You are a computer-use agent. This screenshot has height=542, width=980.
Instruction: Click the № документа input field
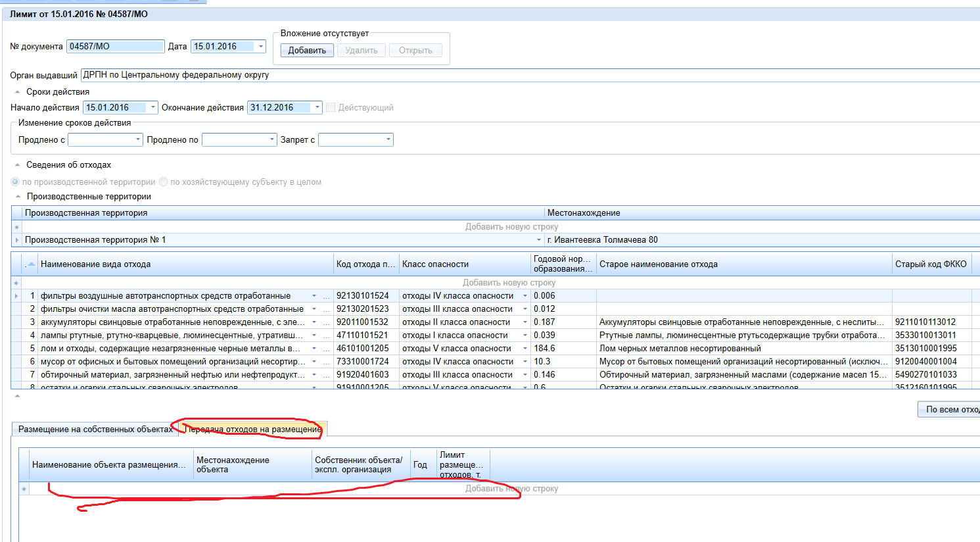pos(115,46)
